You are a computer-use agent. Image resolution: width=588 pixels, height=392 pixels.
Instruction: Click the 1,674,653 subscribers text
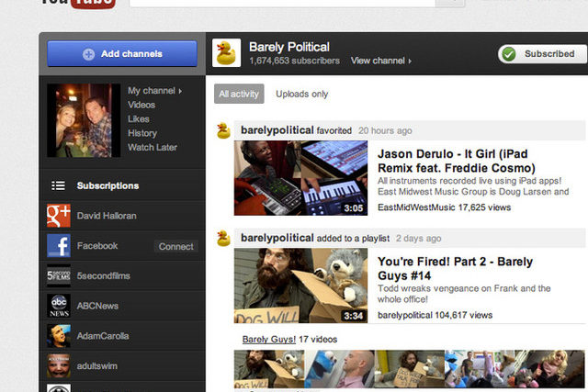coord(294,61)
